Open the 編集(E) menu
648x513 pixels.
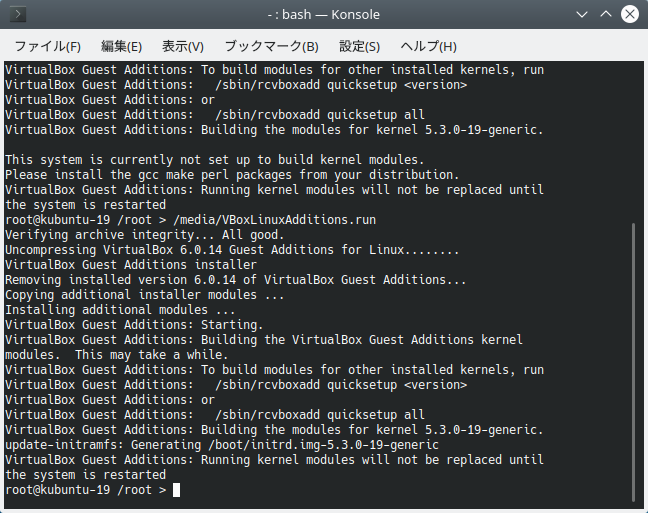[122, 46]
